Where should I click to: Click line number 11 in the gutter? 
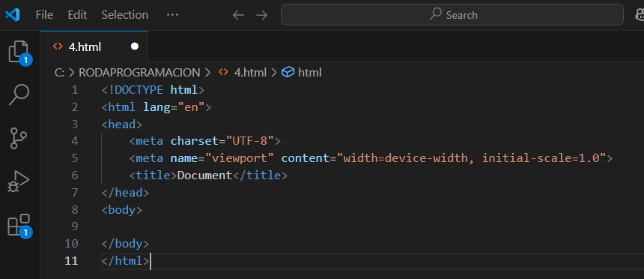coord(71,260)
